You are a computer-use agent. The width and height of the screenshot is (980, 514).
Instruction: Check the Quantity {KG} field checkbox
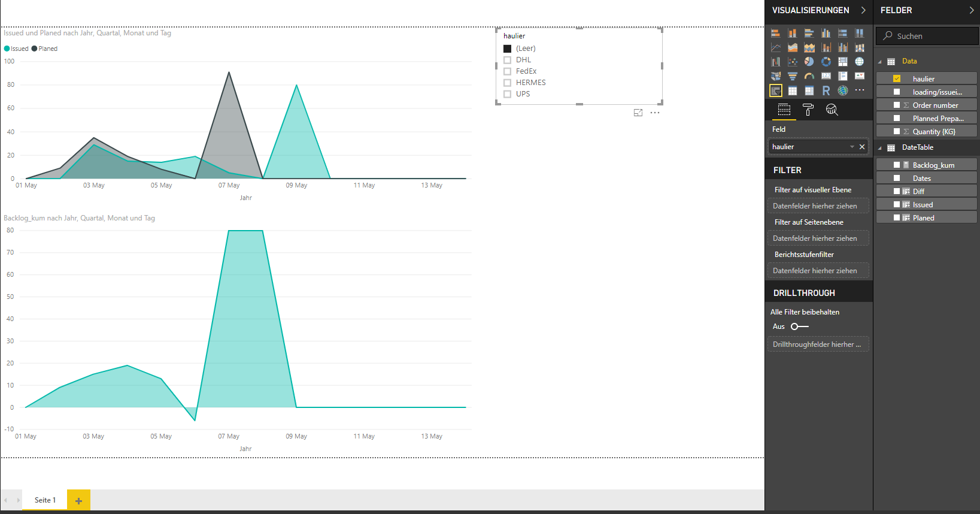click(x=897, y=131)
